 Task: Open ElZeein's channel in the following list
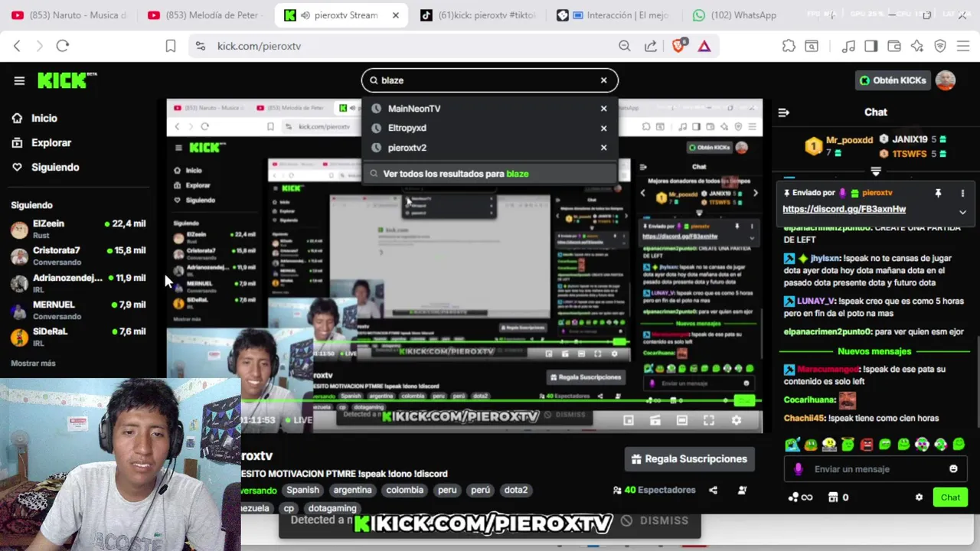tap(78, 229)
